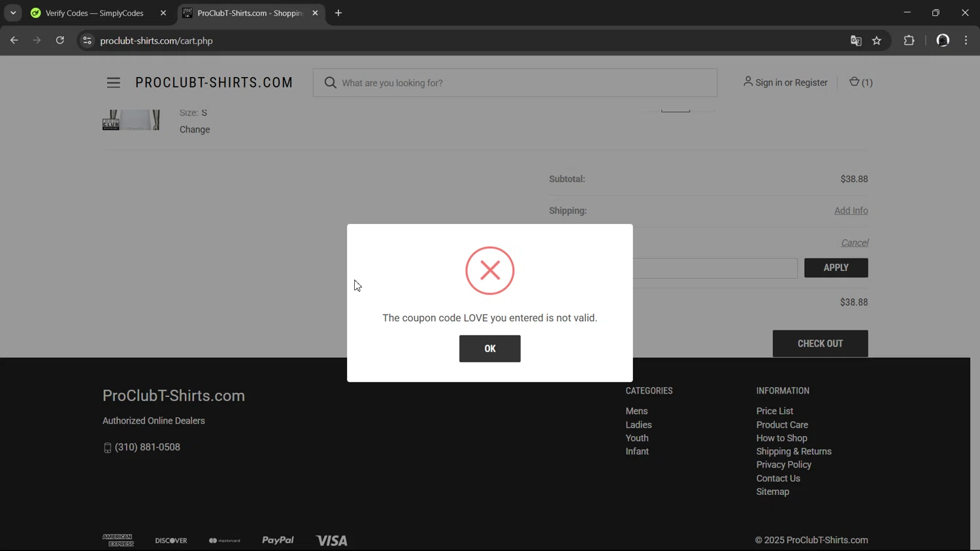Click the footer ProClubT-Shirts.com heading

click(174, 396)
